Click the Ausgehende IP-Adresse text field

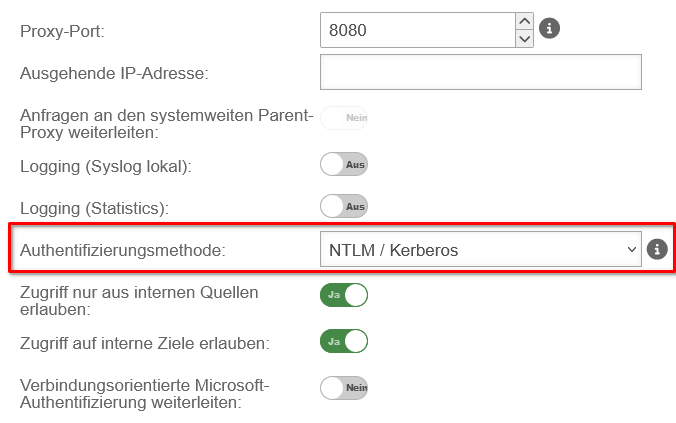[480, 73]
